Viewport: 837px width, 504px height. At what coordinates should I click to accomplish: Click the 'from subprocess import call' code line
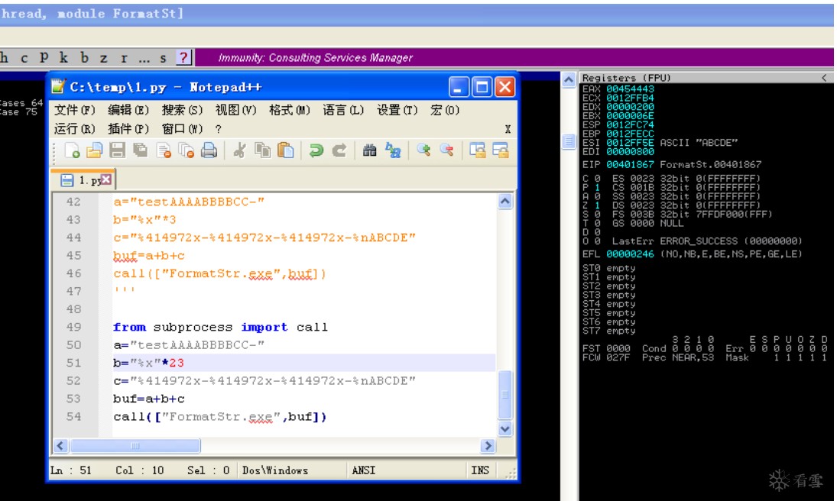coord(220,328)
